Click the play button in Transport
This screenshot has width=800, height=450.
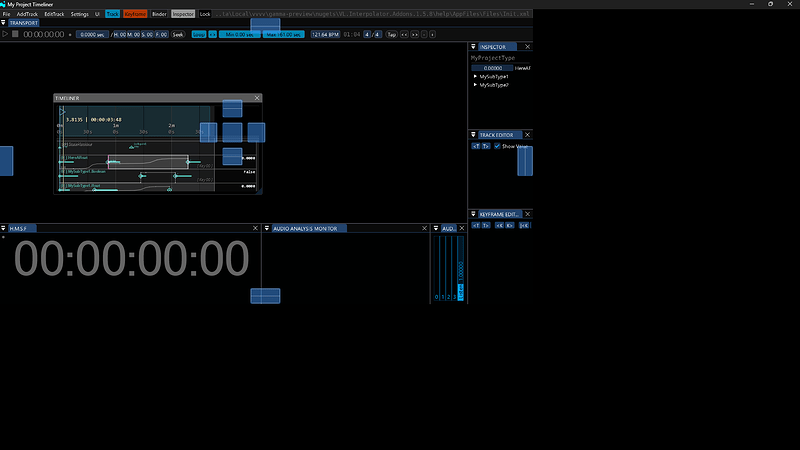[x=5, y=34]
